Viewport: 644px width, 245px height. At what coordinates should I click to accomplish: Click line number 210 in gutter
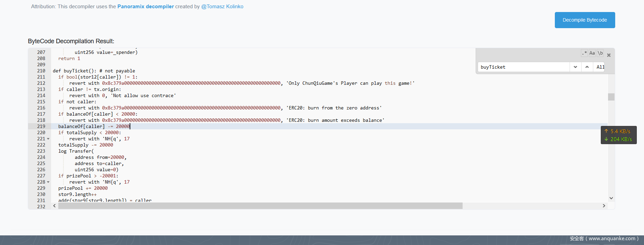[41, 71]
